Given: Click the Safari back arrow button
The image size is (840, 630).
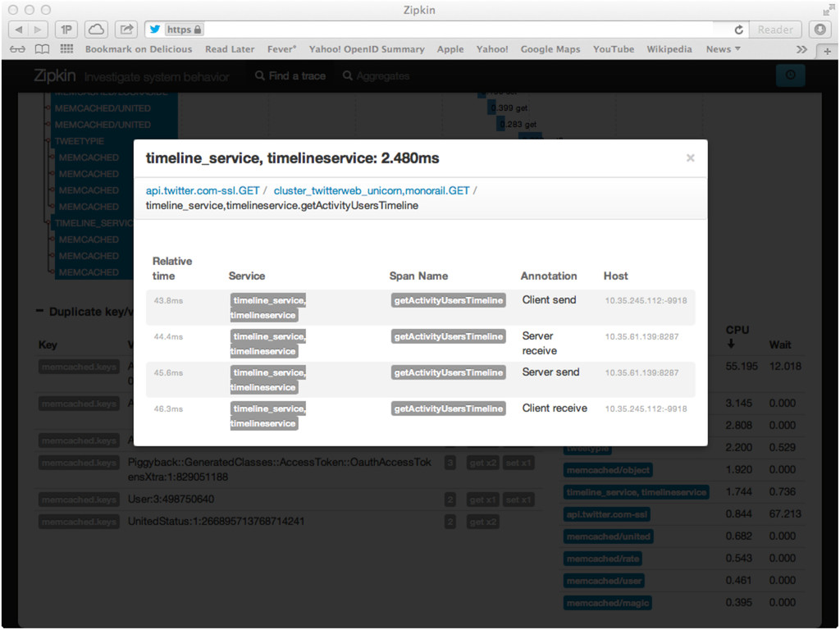Looking at the screenshot, I should [x=19, y=30].
